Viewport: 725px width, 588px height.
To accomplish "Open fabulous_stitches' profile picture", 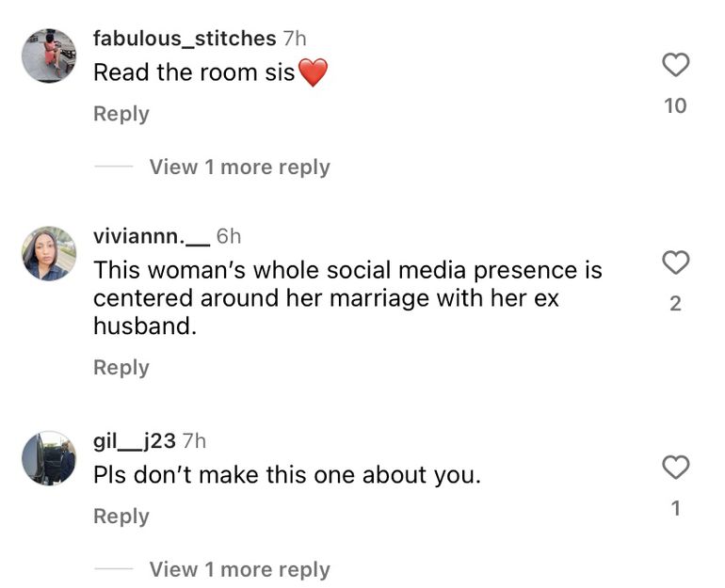I will click(x=49, y=55).
